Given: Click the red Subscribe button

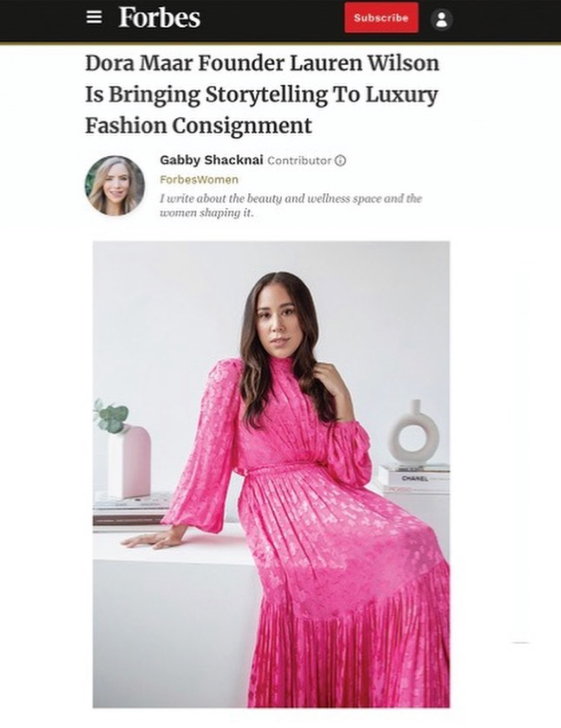Looking at the screenshot, I should click(x=381, y=18).
